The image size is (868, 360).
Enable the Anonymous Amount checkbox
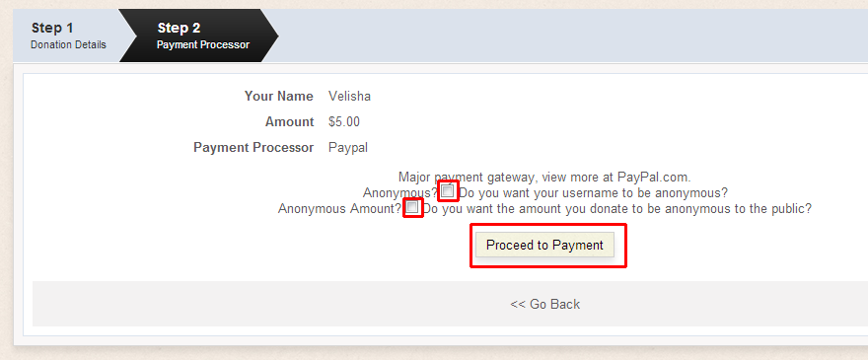pyautogui.click(x=412, y=208)
